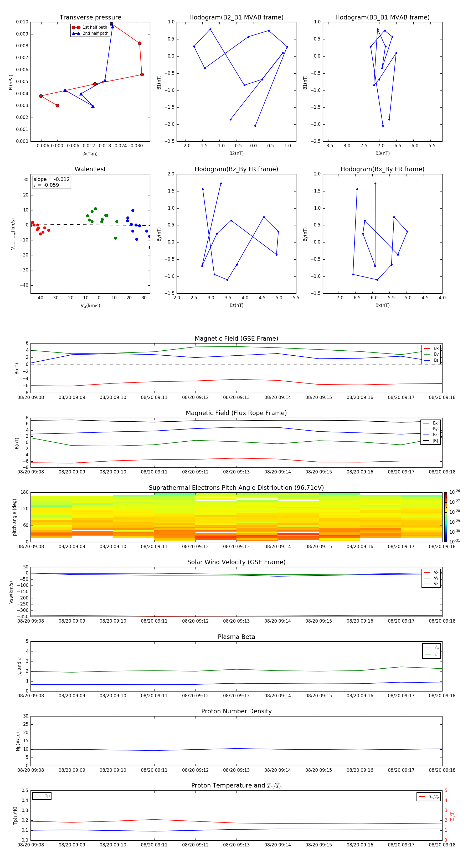Click the 'Bx(nT)' x-axis label
The width and height of the screenshot is (473, 868).
[382, 305]
